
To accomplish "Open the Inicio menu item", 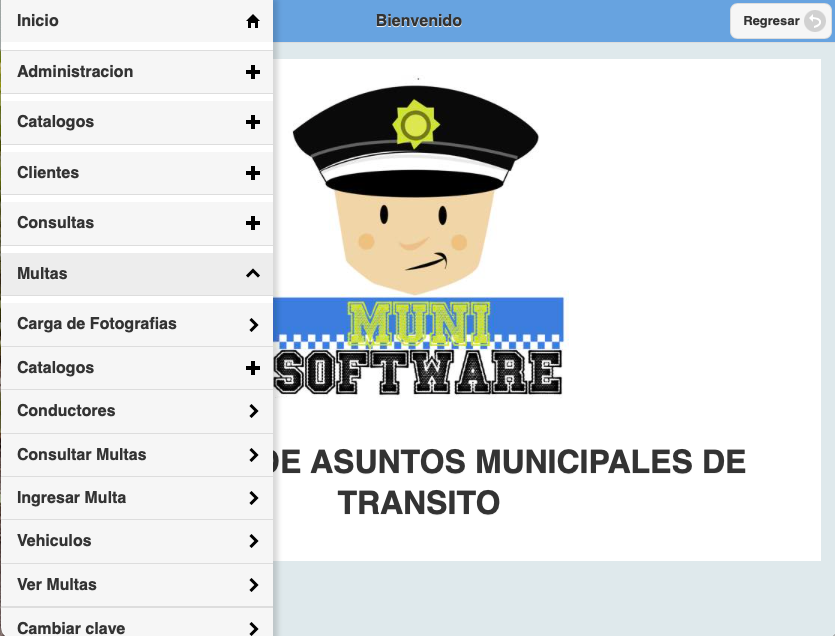I will pyautogui.click(x=38, y=20).
